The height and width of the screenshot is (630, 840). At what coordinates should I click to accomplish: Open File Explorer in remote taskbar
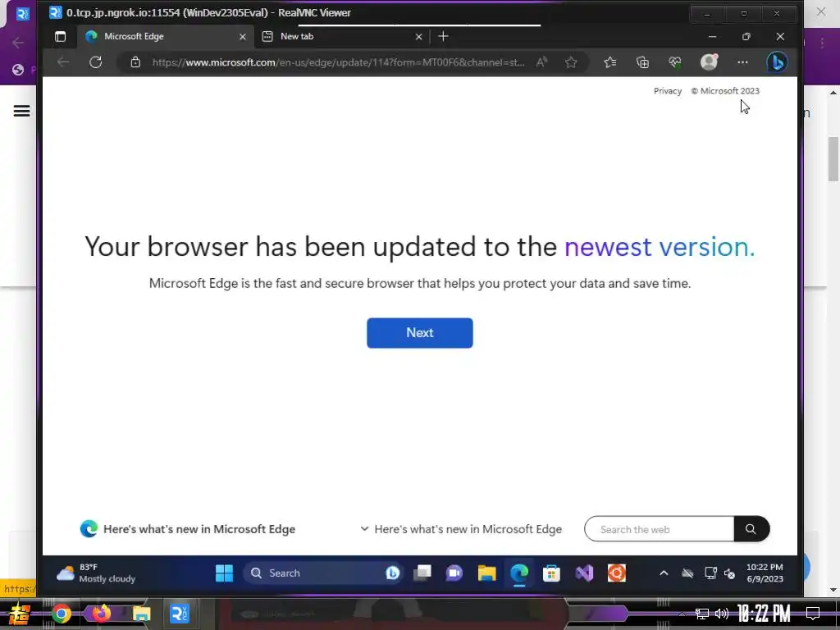pos(487,573)
